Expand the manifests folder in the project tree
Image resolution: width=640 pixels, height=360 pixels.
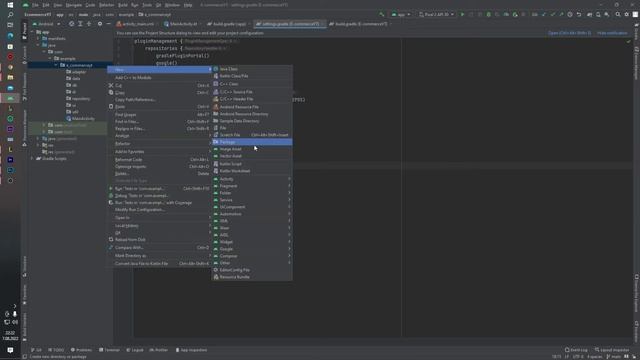coord(38,38)
